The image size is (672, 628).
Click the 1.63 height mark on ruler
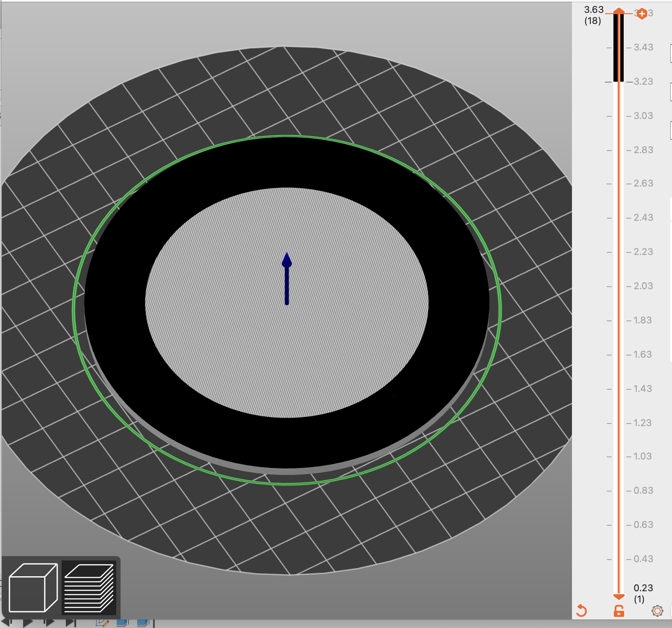(x=643, y=355)
